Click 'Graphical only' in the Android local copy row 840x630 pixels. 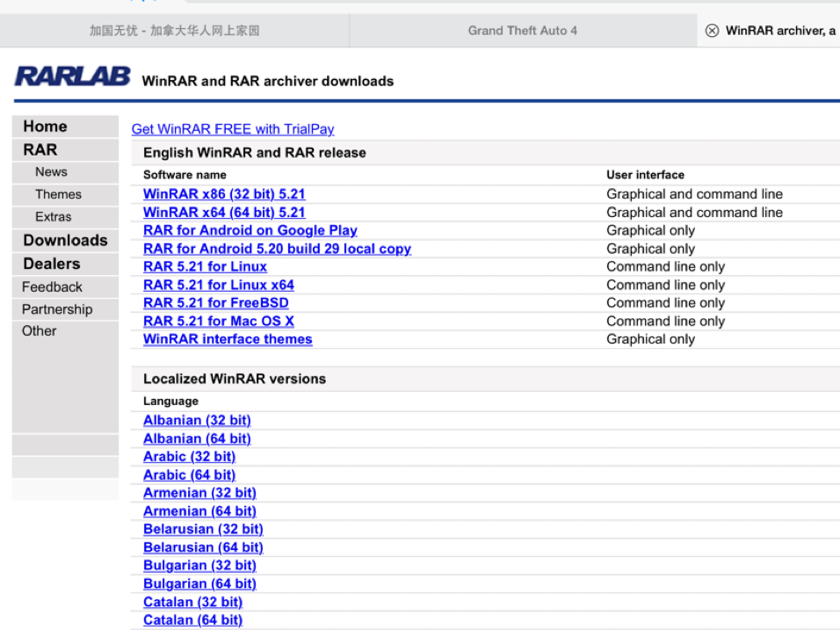pos(650,249)
